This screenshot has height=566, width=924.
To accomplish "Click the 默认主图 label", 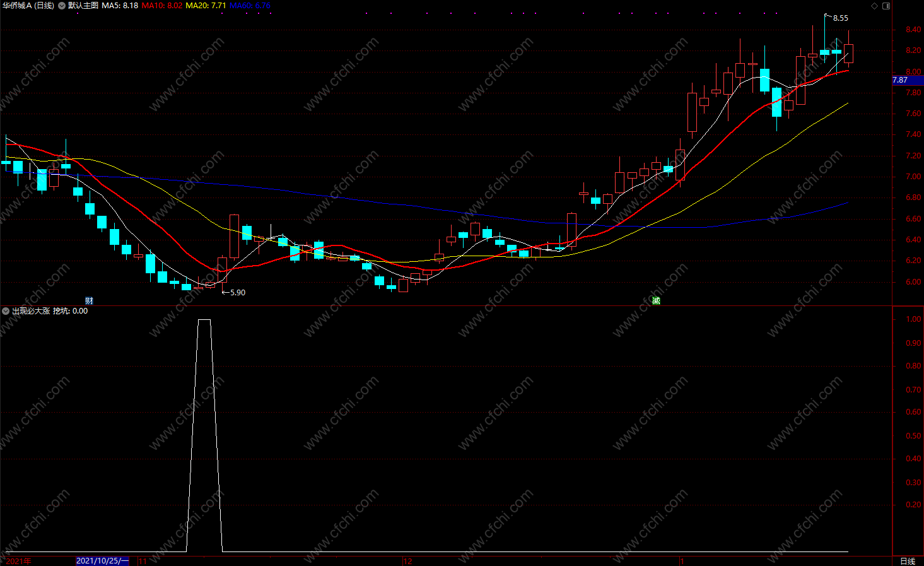I will (x=83, y=6).
